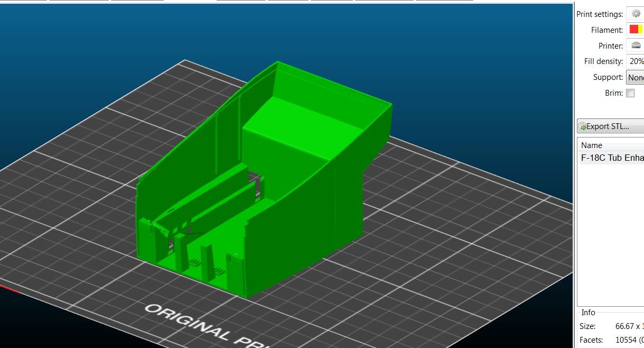
Task: Open the Printer preset dropdown
Action: [x=635, y=45]
